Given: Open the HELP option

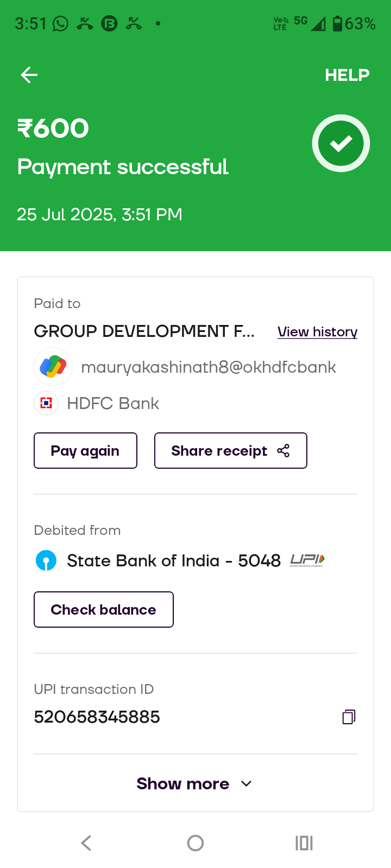Looking at the screenshot, I should 347,75.
